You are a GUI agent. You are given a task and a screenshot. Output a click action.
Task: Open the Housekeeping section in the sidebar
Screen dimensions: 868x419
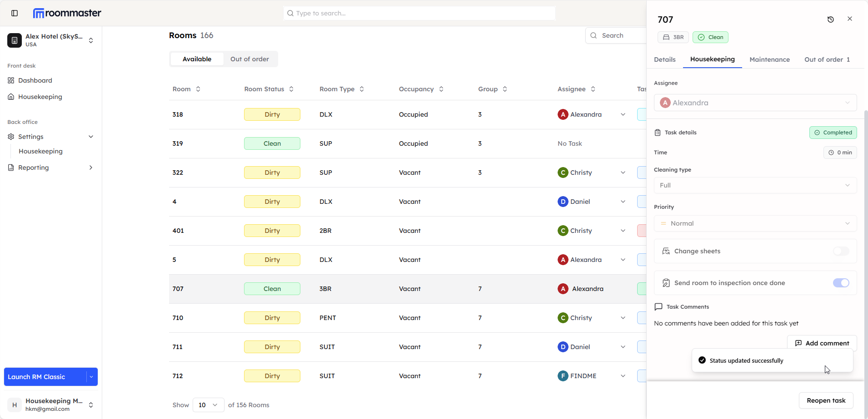(40, 97)
